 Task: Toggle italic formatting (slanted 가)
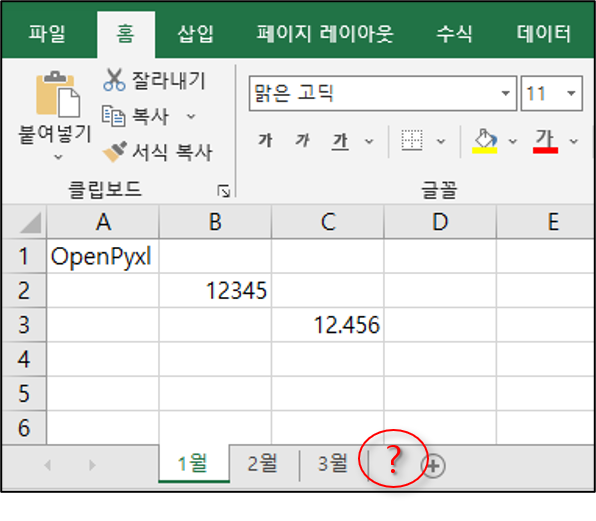(x=303, y=141)
